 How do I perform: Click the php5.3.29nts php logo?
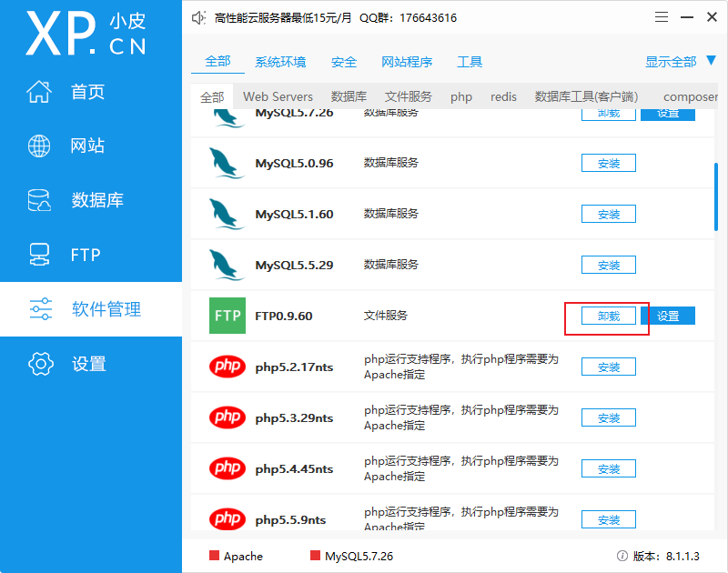[x=227, y=417]
